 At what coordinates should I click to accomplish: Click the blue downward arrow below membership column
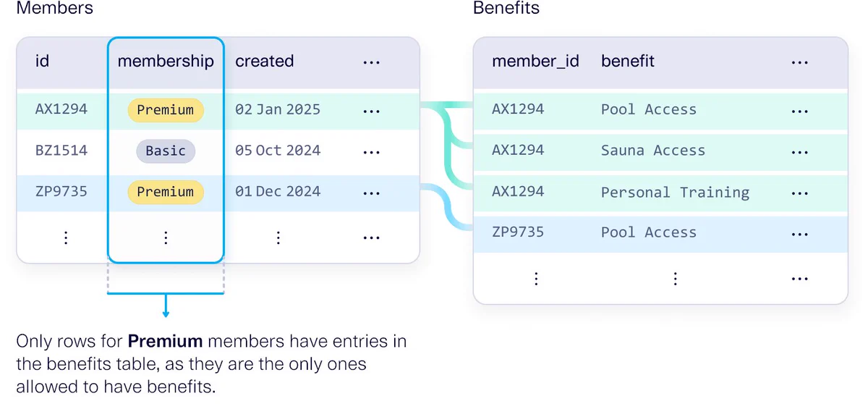tap(166, 306)
